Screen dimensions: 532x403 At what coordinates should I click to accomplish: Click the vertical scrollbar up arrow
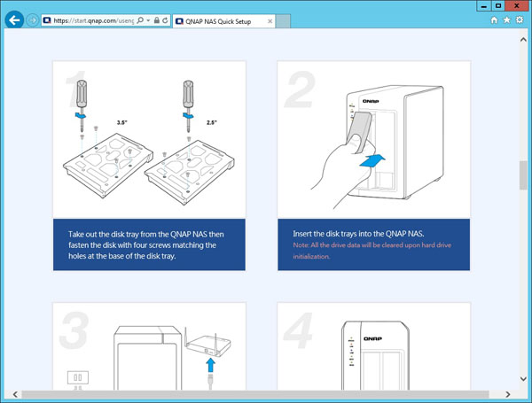523,40
